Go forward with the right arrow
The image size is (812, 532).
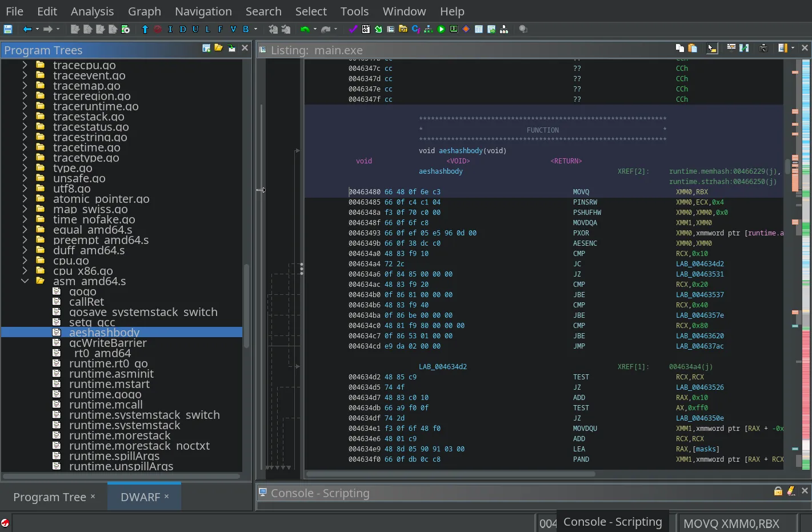pyautogui.click(x=48, y=29)
